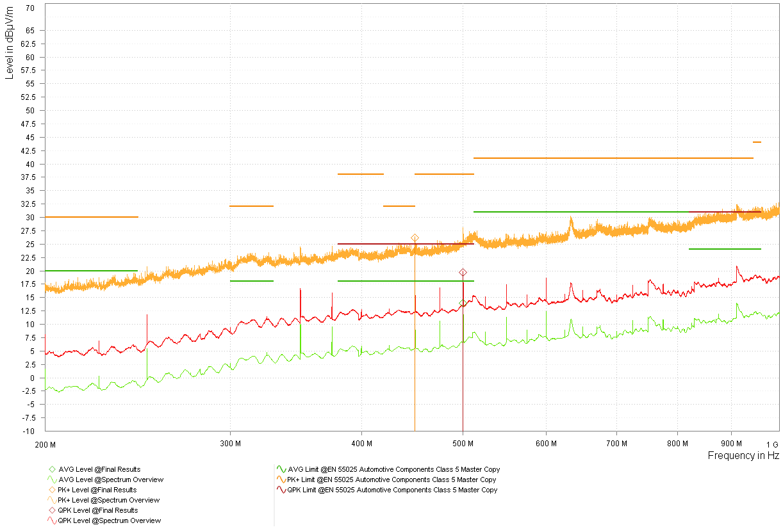Click the PK+ Limit legend line icon
This screenshot has width=783, height=532.
point(281,480)
